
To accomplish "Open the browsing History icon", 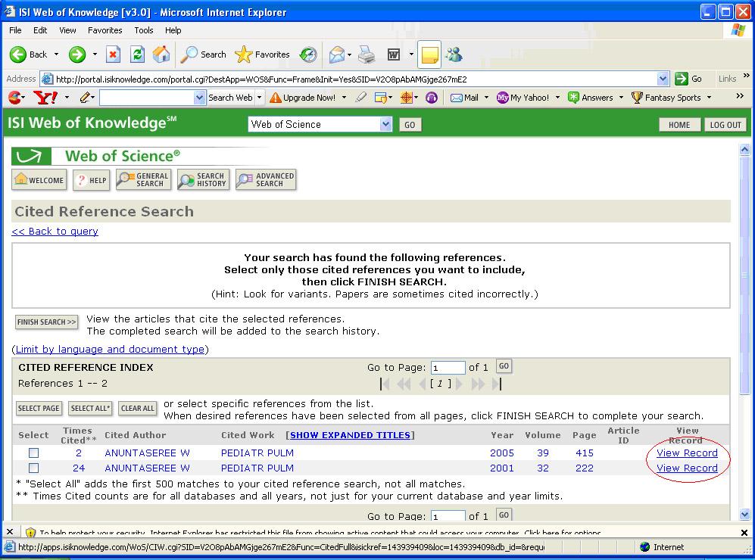I will pos(308,54).
